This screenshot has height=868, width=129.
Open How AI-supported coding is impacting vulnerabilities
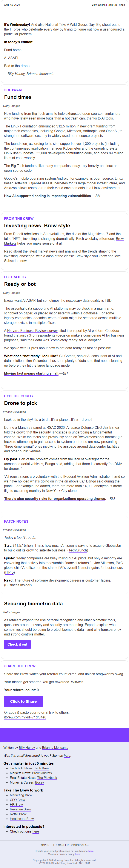click(x=48, y=196)
